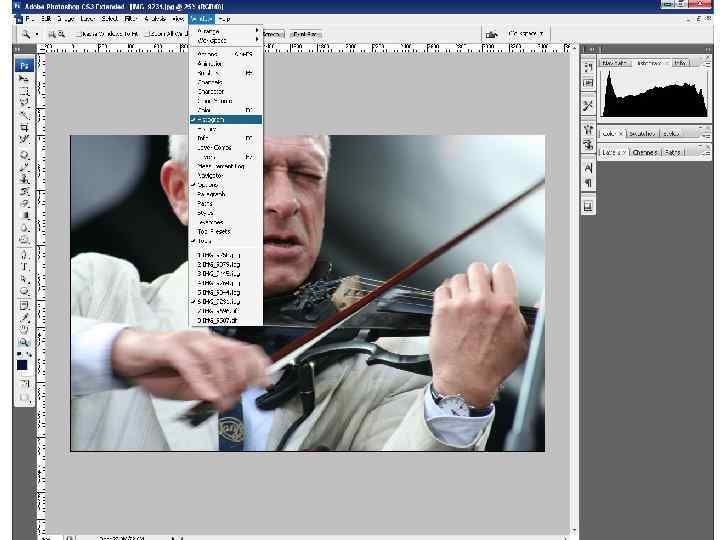Open the File menu

[29, 19]
